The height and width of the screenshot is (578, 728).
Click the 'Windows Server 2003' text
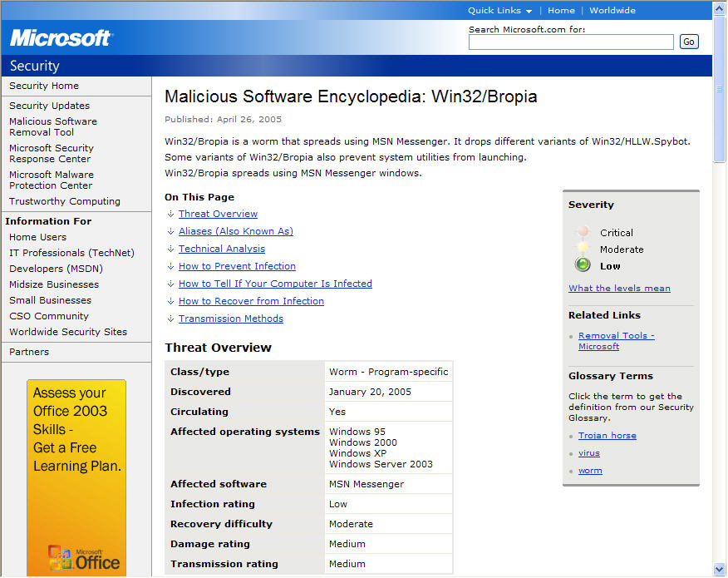click(381, 464)
